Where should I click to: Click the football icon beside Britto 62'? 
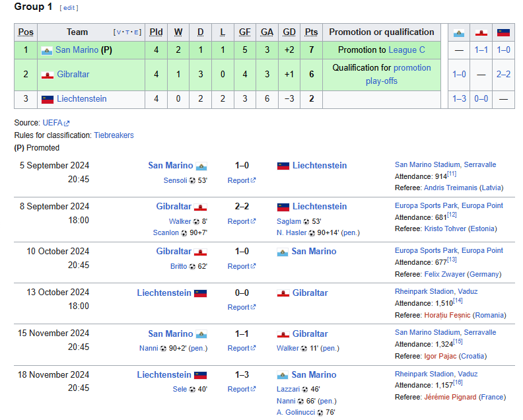point(192,266)
